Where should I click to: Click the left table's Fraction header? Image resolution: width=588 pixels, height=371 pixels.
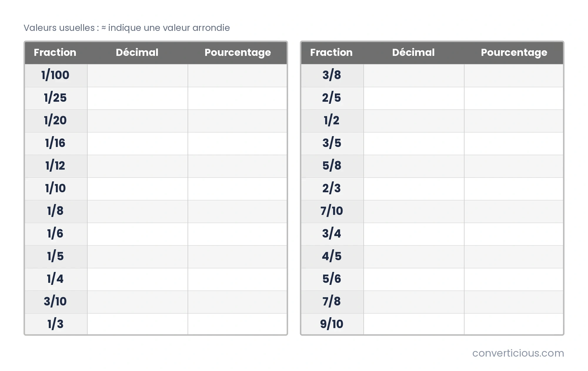[55, 52]
